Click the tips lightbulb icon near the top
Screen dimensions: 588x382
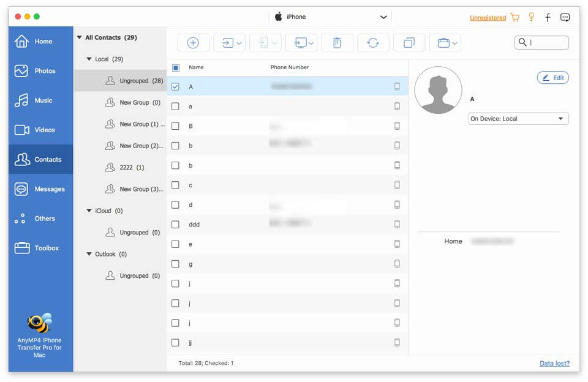[531, 17]
